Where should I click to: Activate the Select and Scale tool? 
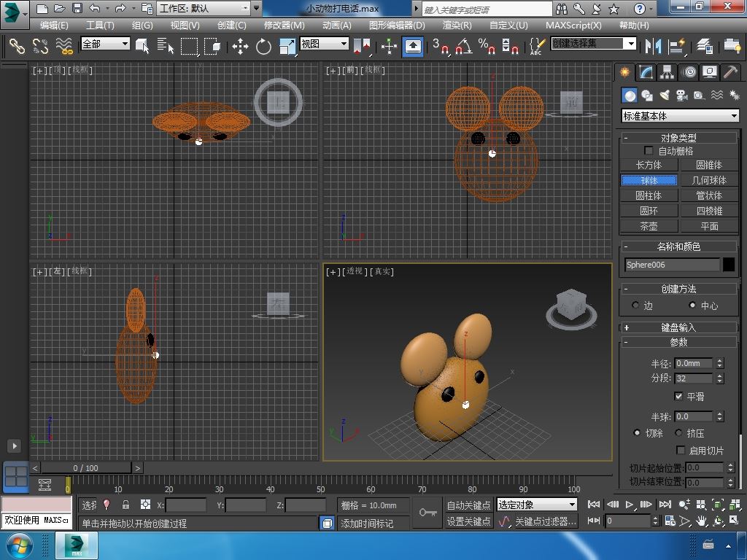287,46
